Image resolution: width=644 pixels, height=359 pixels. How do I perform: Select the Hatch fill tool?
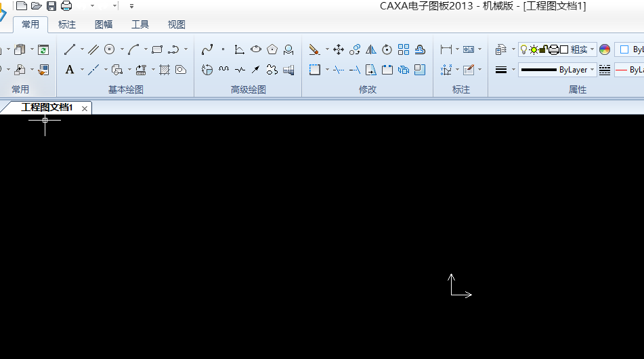165,70
